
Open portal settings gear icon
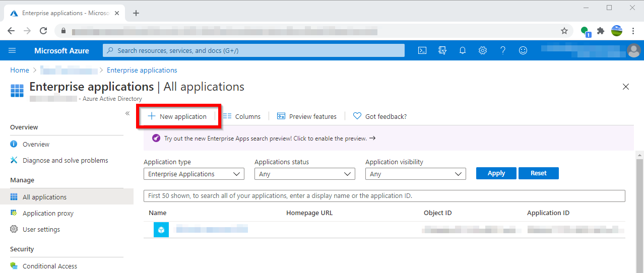coord(483,50)
